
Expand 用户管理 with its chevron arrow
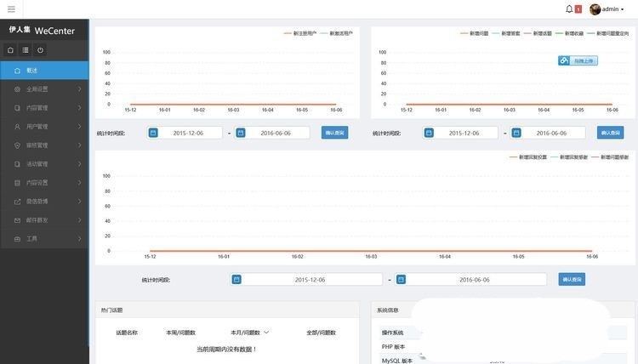pos(79,127)
